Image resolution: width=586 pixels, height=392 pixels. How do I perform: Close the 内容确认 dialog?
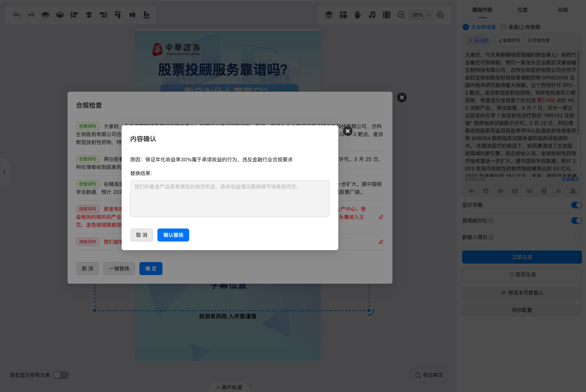click(348, 131)
